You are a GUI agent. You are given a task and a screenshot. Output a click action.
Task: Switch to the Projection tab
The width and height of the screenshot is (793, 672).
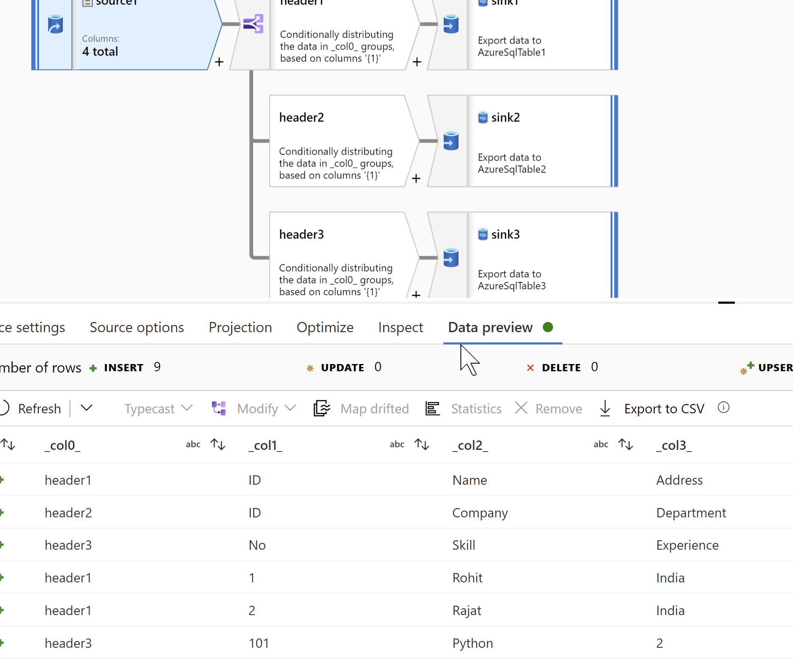[x=240, y=328]
